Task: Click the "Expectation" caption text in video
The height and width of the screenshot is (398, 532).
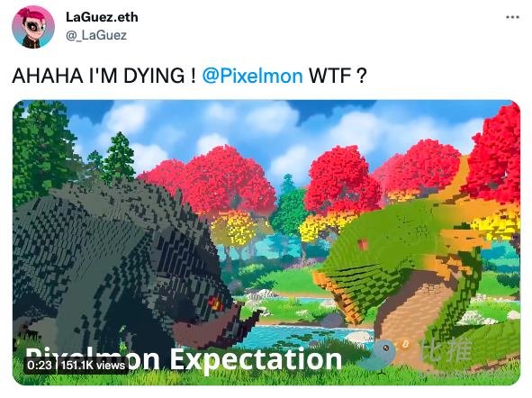Action: [256, 359]
